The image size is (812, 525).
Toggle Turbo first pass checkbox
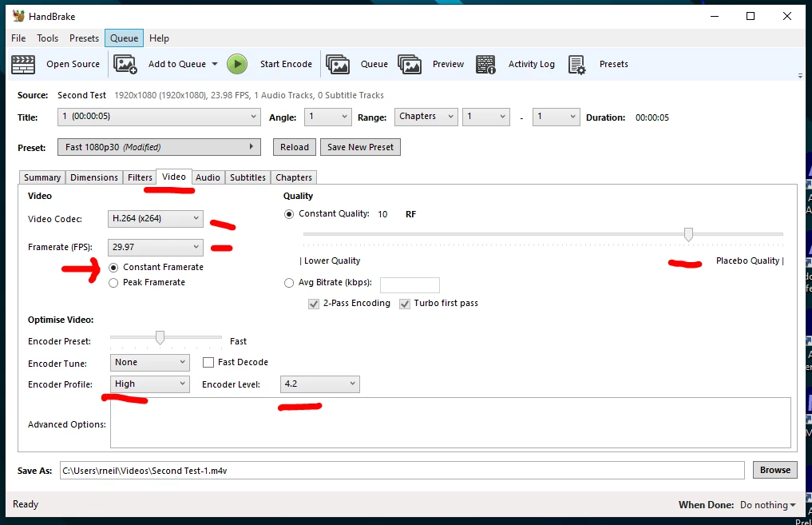[x=405, y=304]
